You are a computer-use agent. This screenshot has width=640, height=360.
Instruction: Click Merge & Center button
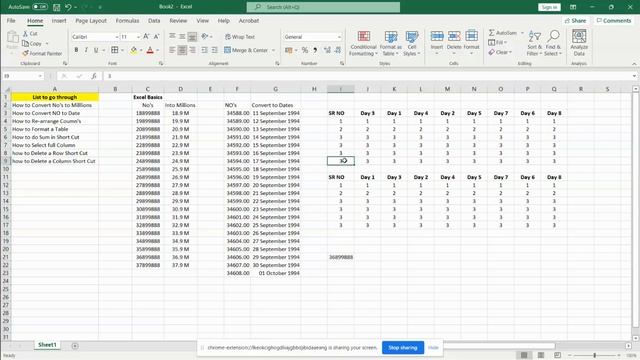[x=246, y=50]
